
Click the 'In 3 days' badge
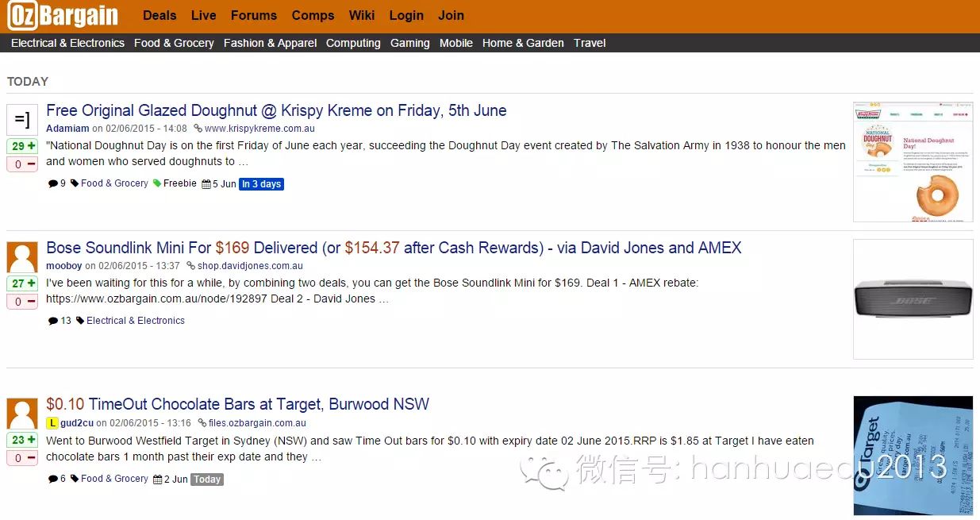coord(261,184)
